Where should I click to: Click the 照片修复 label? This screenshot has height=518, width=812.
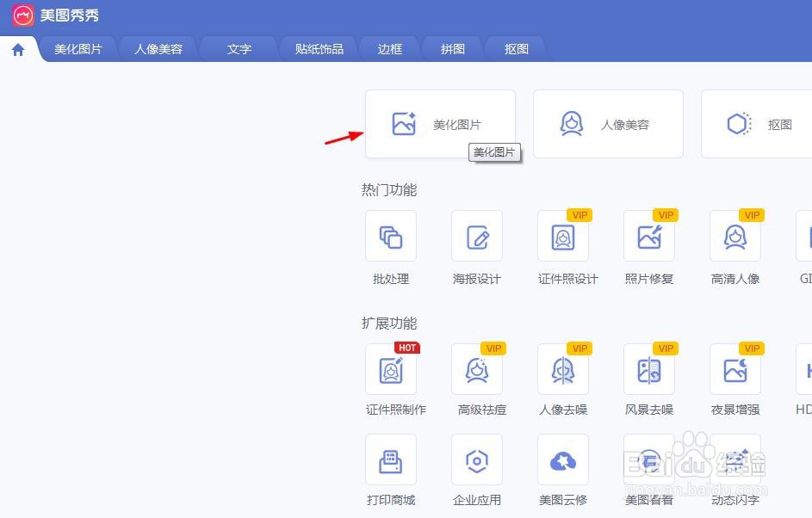[x=649, y=279]
